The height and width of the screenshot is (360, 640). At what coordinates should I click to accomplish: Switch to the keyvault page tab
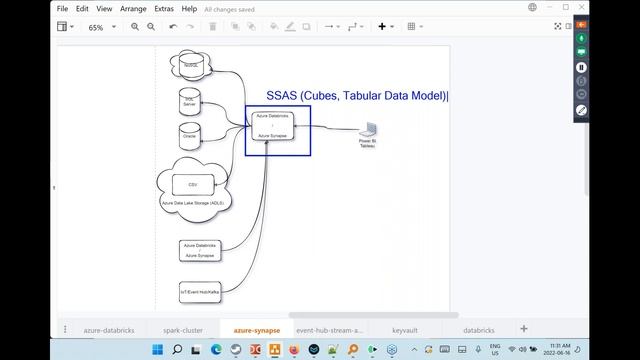[404, 330]
